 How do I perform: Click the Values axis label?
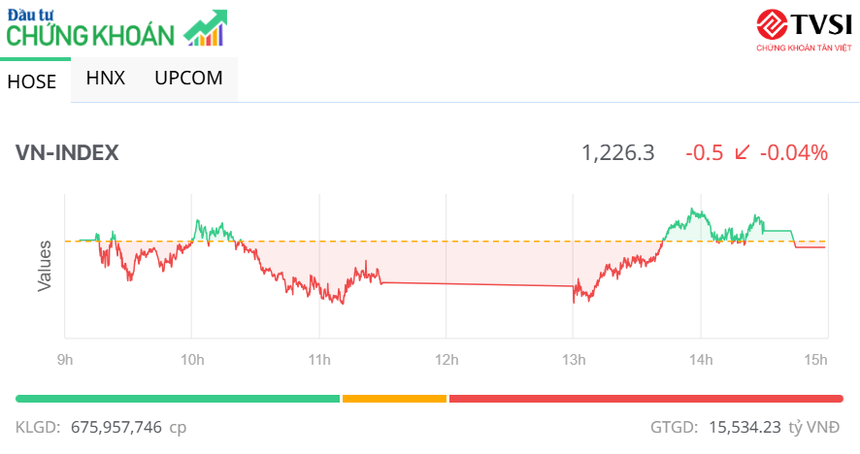pos(44,266)
